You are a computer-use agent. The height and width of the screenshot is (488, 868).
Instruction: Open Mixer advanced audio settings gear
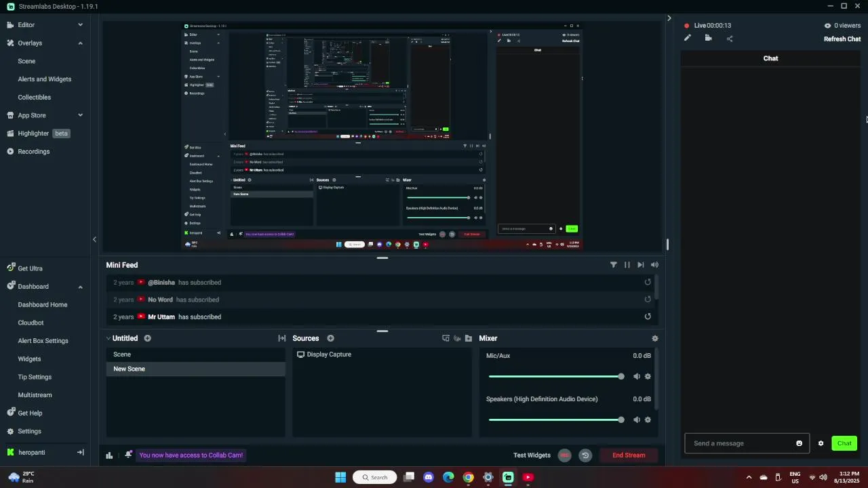tap(654, 338)
